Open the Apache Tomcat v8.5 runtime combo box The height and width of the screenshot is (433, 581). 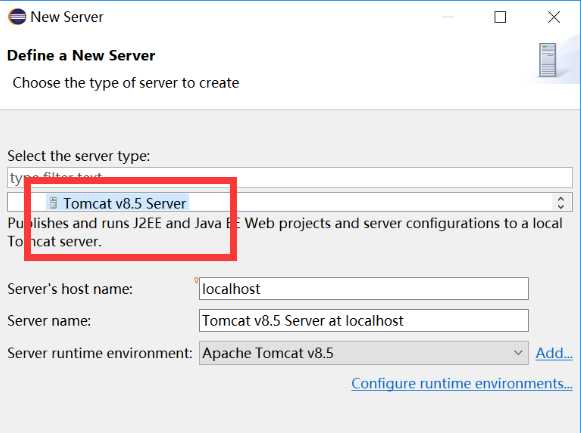tap(363, 353)
